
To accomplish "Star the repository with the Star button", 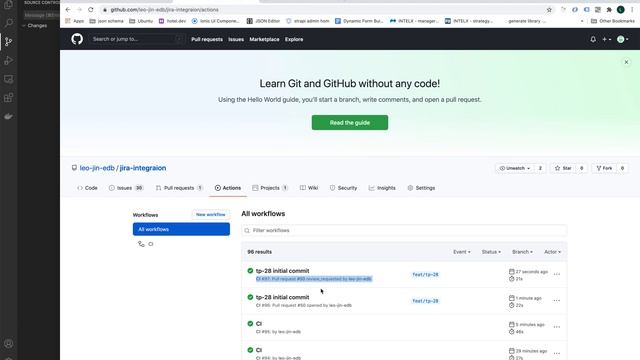I will [x=563, y=168].
